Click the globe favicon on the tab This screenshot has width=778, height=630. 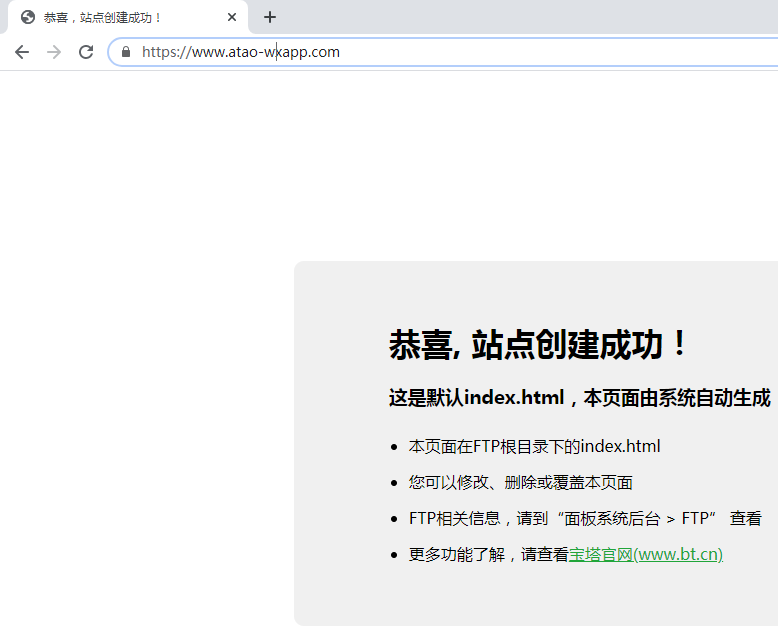coord(28,17)
